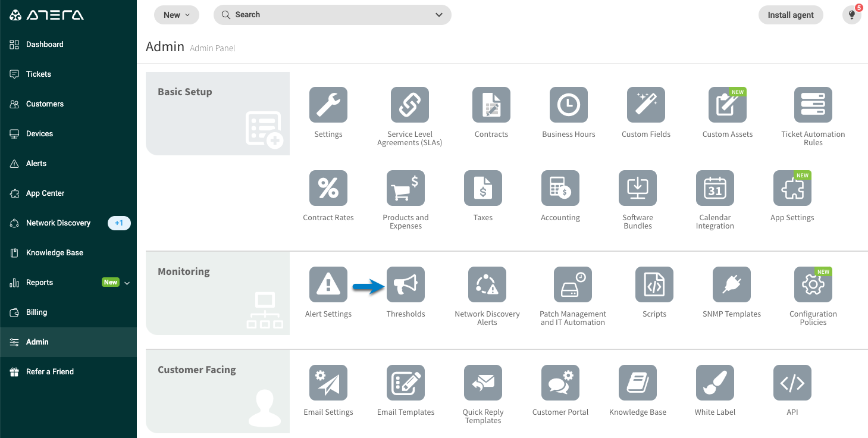Image resolution: width=868 pixels, height=438 pixels.
Task: Open the Taxes icon
Action: tap(483, 188)
